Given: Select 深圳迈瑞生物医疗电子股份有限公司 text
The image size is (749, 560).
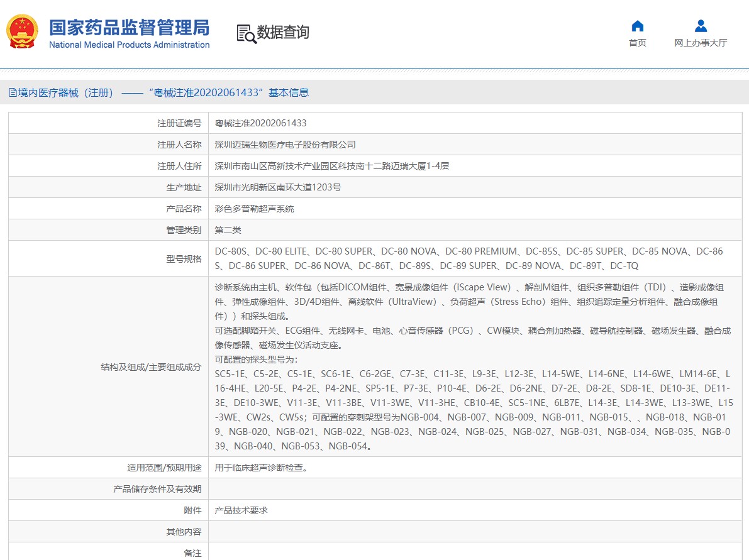Looking at the screenshot, I should pyautogui.click(x=285, y=145).
